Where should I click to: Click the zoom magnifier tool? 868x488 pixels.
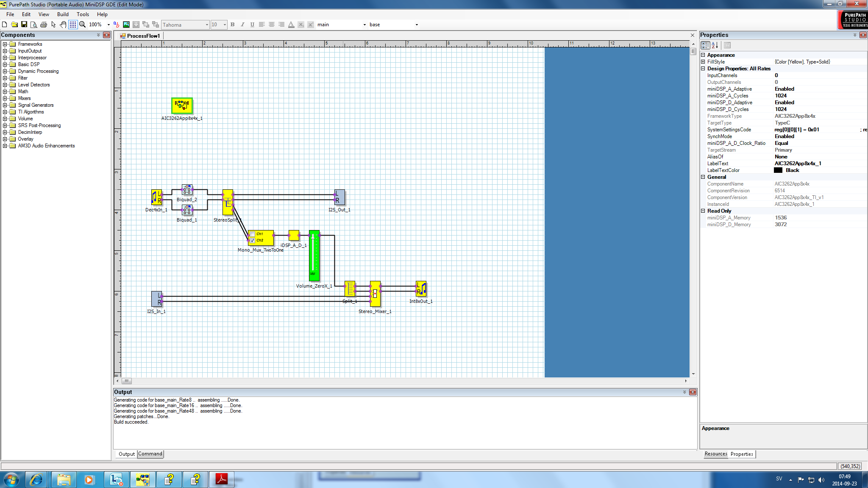[83, 25]
